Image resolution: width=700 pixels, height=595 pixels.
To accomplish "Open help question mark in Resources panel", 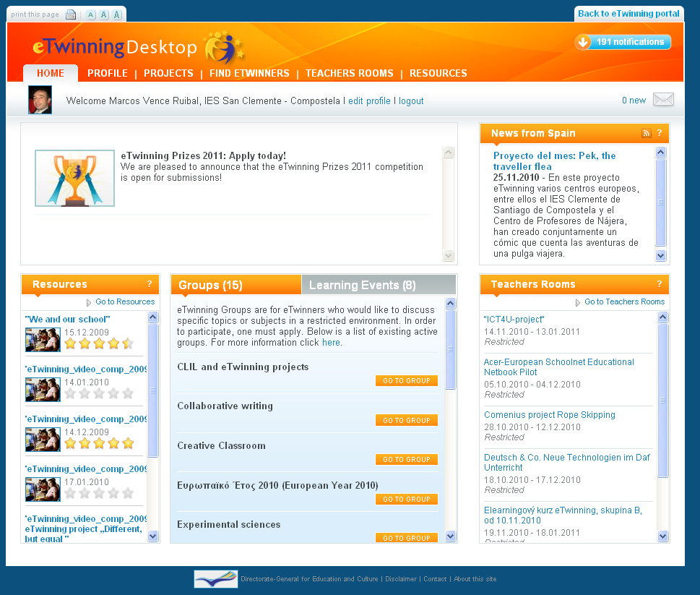I will tap(149, 283).
